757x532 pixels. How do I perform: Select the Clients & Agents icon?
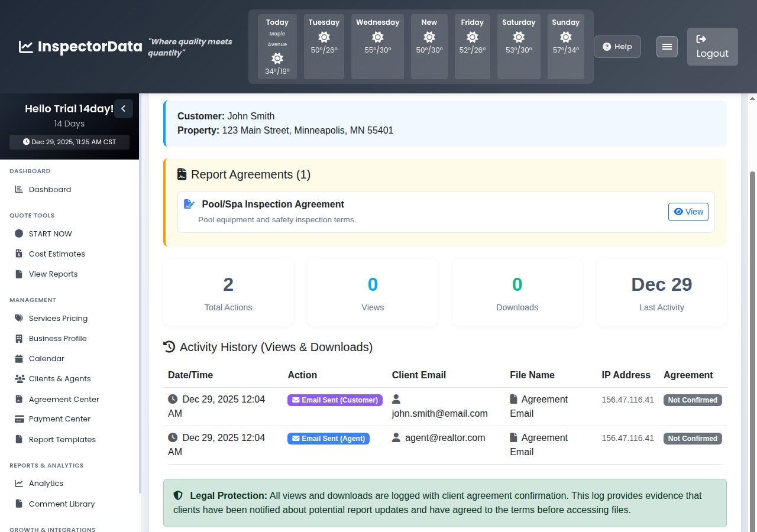(20, 378)
